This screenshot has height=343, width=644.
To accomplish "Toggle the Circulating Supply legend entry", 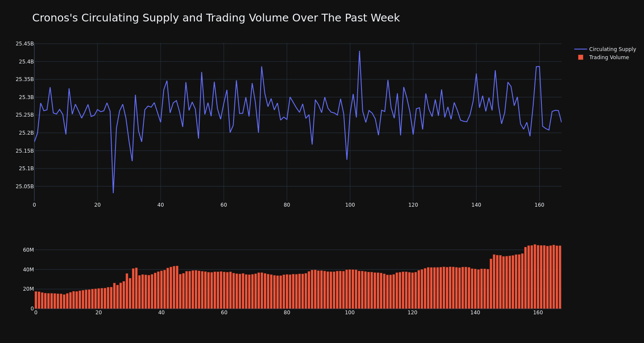I will point(605,49).
